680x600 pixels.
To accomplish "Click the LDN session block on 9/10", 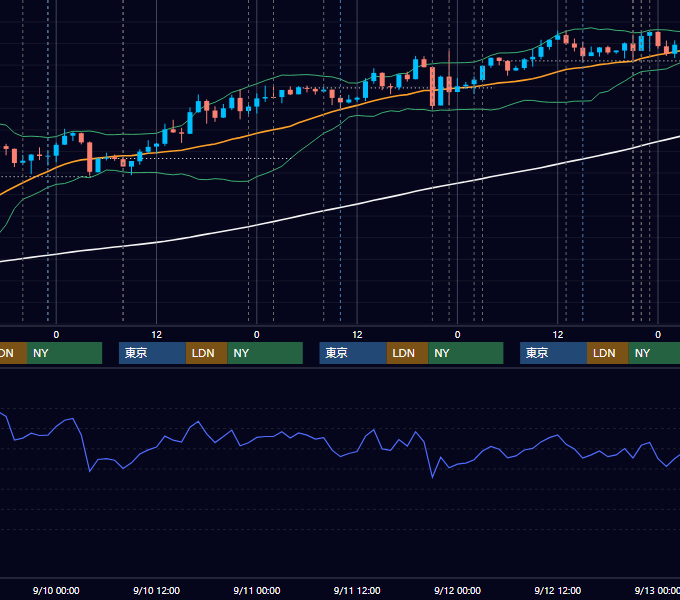I will click(x=206, y=353).
